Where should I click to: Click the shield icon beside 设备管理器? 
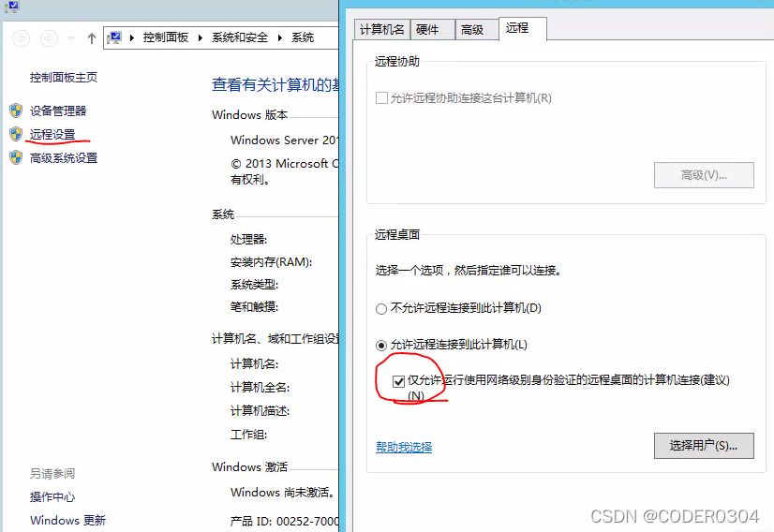click(x=16, y=111)
